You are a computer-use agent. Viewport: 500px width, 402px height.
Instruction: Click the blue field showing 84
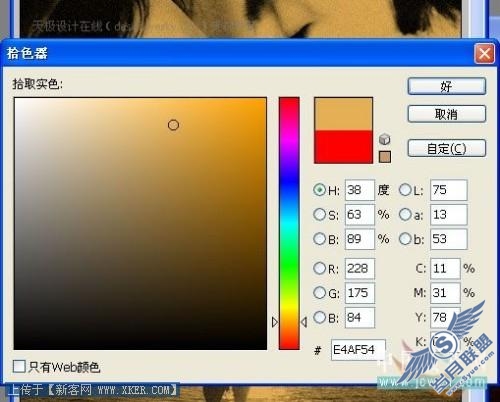click(360, 317)
